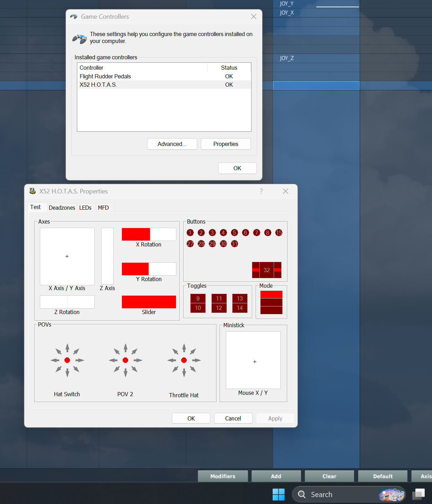Viewport: 432px width, 504px height.
Task: Click the Default button in background window
Action: pos(383,476)
